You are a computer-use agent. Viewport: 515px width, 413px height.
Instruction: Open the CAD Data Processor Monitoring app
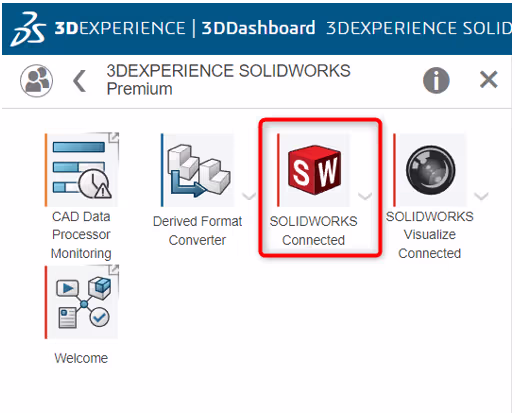pos(82,170)
